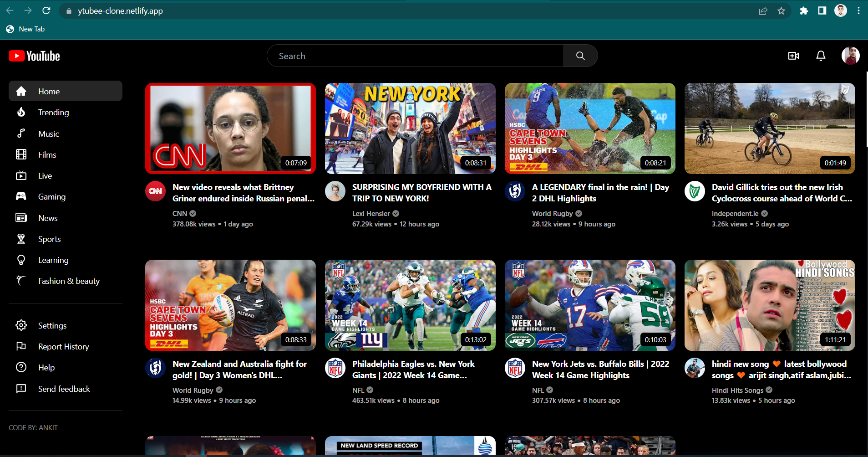Click the Gaming controller icon
The image size is (868, 457).
coord(21,196)
